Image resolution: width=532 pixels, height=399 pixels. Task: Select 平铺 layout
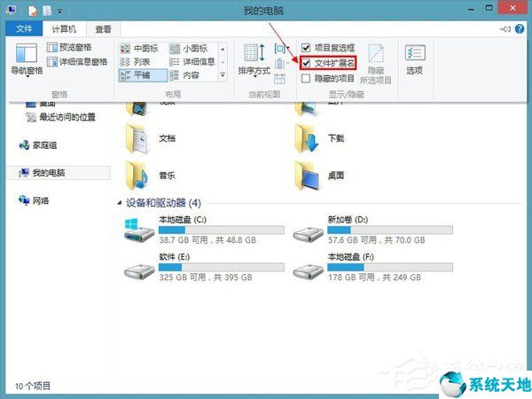point(143,75)
